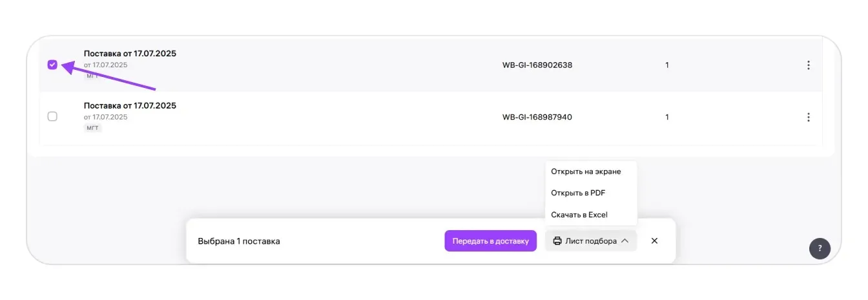Close the selection bar with X
The image size is (868, 300).
pos(654,241)
